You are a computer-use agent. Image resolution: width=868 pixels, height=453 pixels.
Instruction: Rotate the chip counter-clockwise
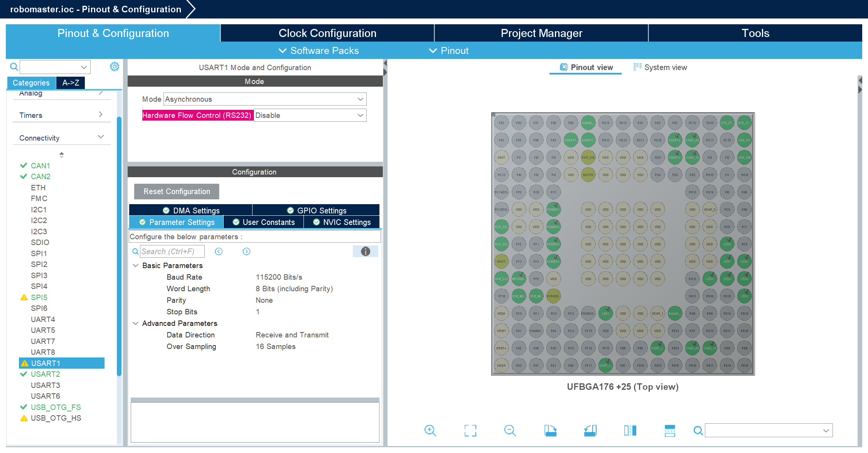click(590, 430)
